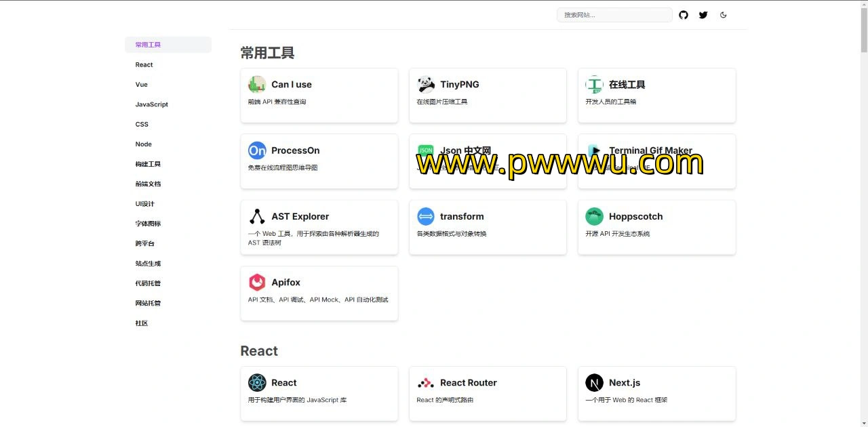Click description 用于构建用户界面的 JavaScript 库
The width and height of the screenshot is (868, 427).
pyautogui.click(x=298, y=400)
